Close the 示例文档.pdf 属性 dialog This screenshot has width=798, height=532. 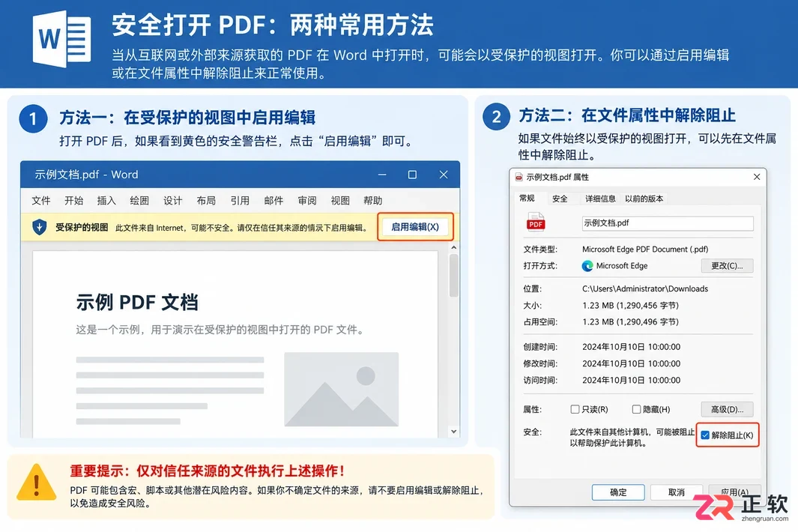[757, 177]
